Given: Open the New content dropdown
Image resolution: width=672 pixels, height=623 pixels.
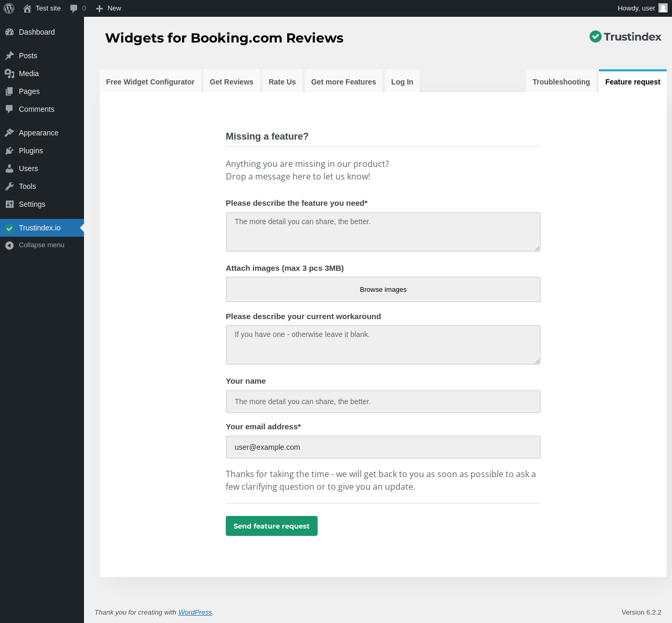Looking at the screenshot, I should tap(109, 8).
